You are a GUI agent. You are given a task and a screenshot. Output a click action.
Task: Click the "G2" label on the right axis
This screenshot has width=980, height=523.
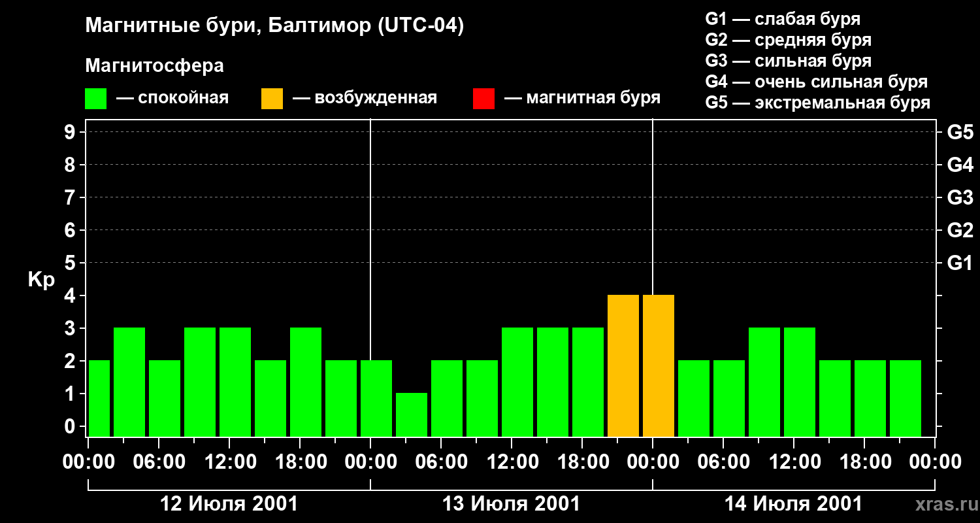[x=960, y=230]
